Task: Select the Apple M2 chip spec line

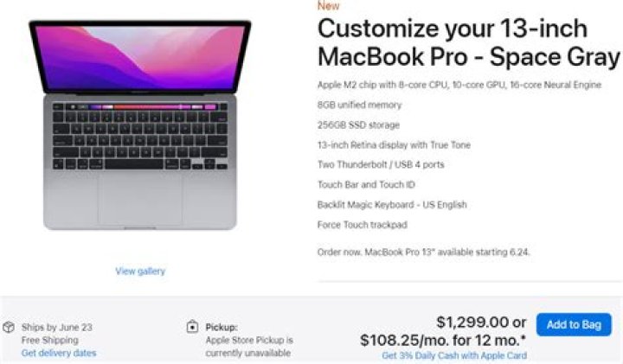Action: point(459,85)
